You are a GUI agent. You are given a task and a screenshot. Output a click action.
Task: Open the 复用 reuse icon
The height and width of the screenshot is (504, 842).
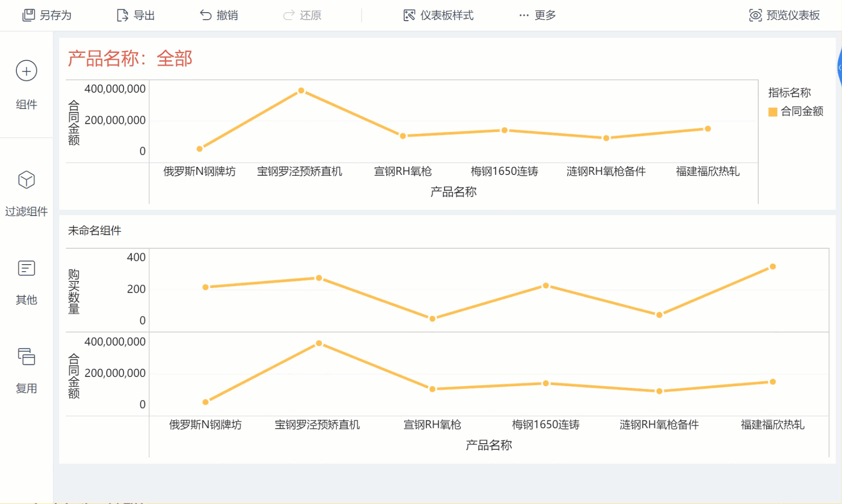27,357
